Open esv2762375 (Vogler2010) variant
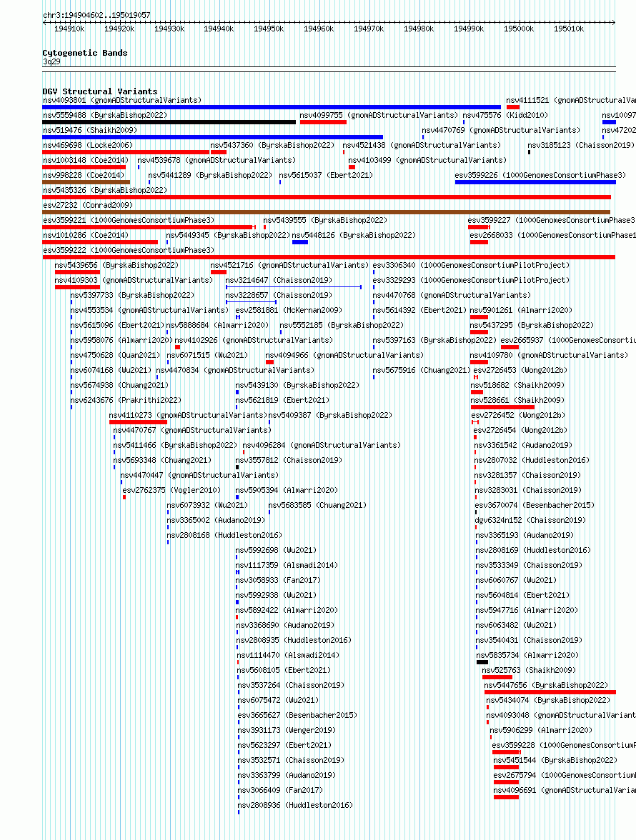The image size is (636, 840). pos(172,490)
